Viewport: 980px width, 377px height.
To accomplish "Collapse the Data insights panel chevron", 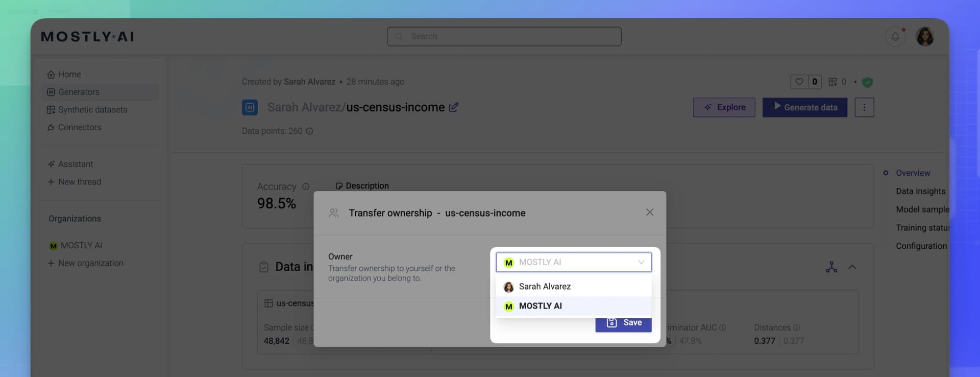I will pos(852,267).
